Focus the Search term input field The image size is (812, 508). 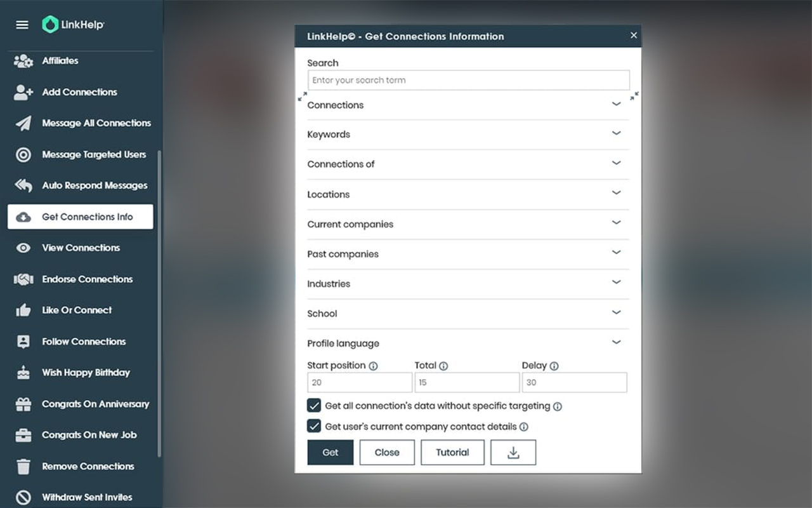(x=469, y=80)
